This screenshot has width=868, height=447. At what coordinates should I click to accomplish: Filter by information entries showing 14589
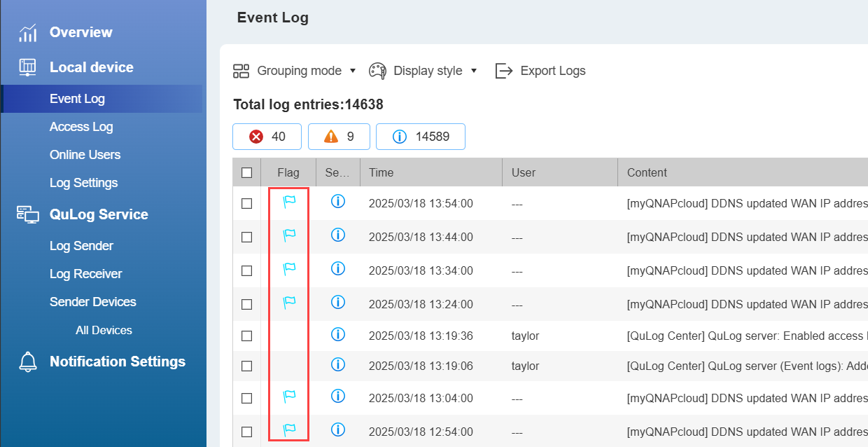tap(420, 137)
